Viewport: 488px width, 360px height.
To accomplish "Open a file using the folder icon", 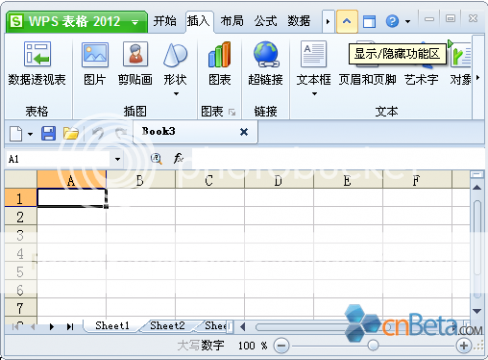I will coord(71,133).
